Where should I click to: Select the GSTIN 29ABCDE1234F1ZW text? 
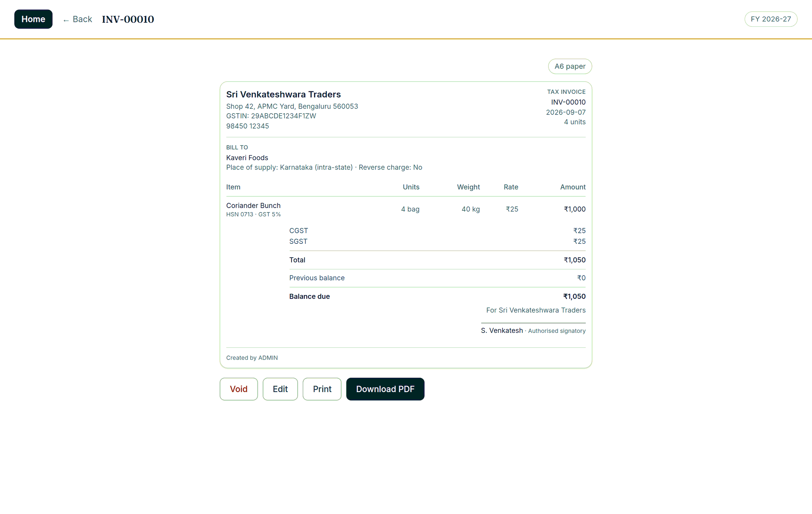pos(271,116)
